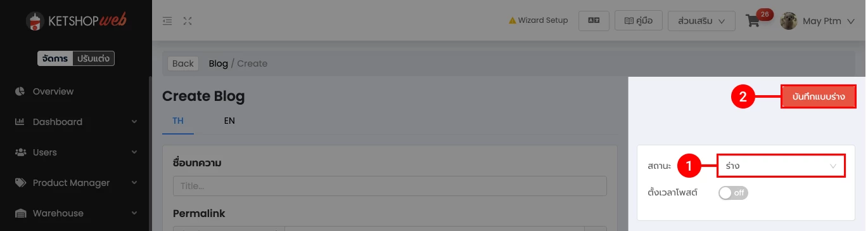
Task: Open the Overview pie chart icon
Action: coord(20,91)
